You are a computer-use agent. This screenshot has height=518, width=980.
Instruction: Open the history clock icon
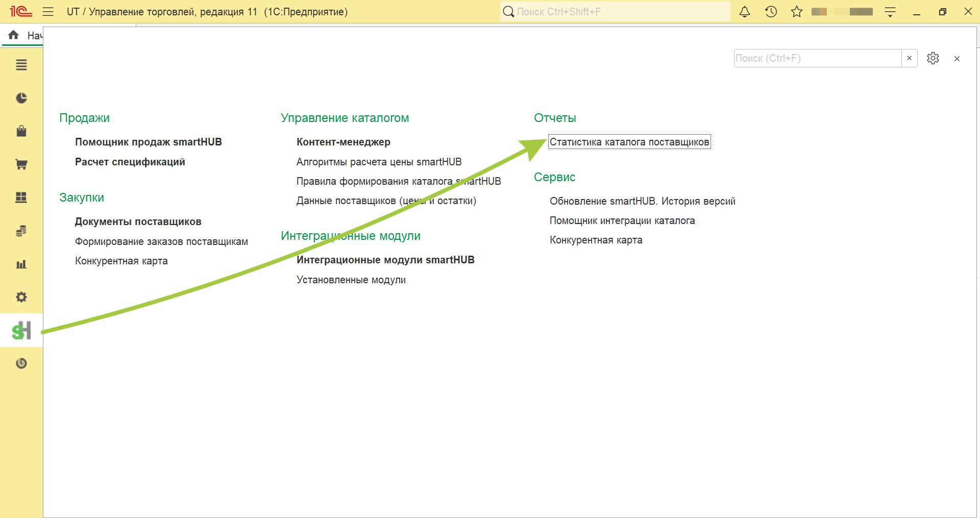click(771, 12)
